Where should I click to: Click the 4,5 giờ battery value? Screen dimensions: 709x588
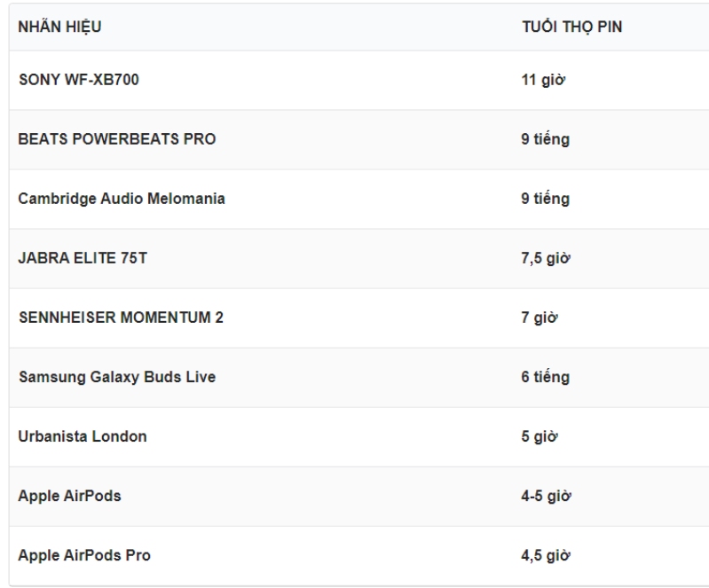pyautogui.click(x=546, y=555)
